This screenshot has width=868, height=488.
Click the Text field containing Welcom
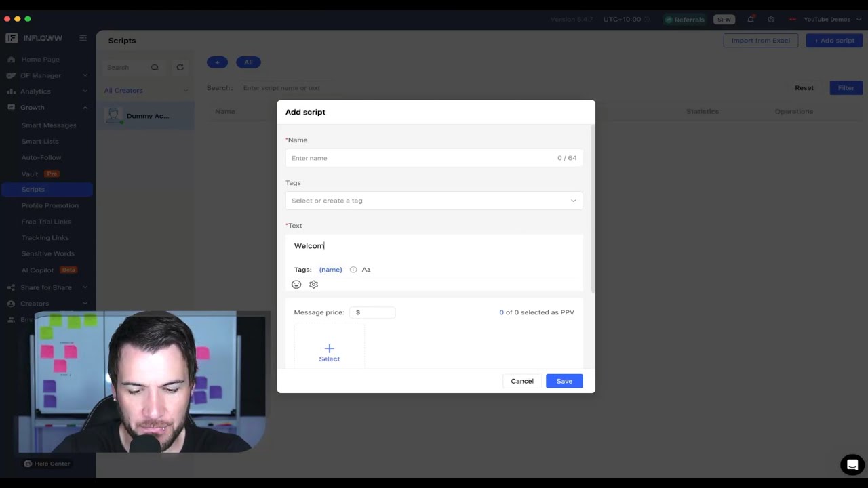click(x=434, y=246)
